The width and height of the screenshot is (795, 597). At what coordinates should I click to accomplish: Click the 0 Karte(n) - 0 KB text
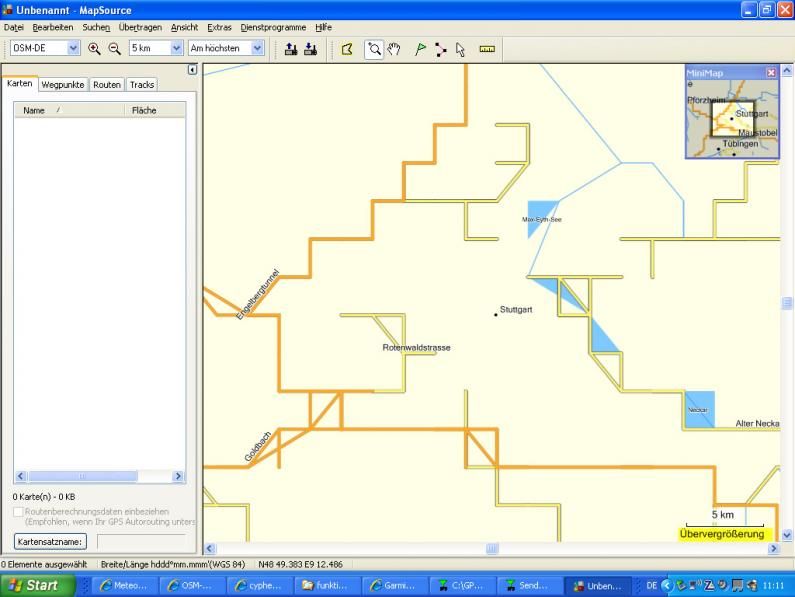(x=44, y=497)
